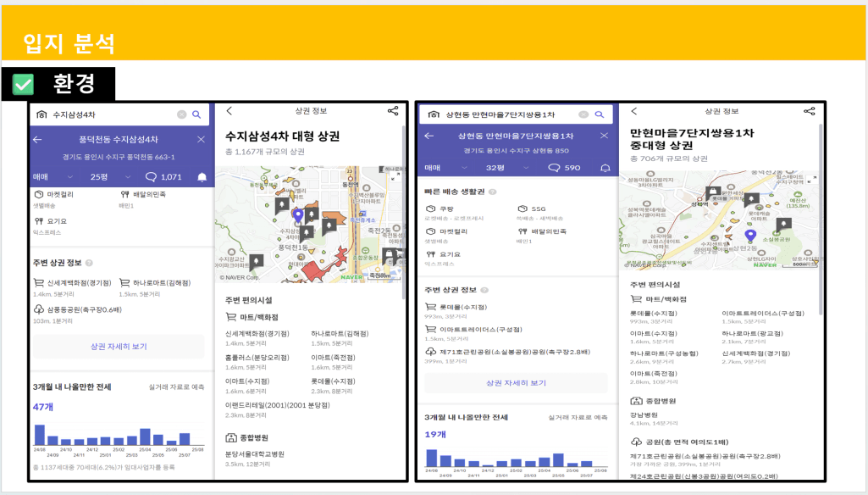Viewport: 868px width, 495px height.
Task: Open the 매매 dropdown beside 32평
Action: point(445,168)
